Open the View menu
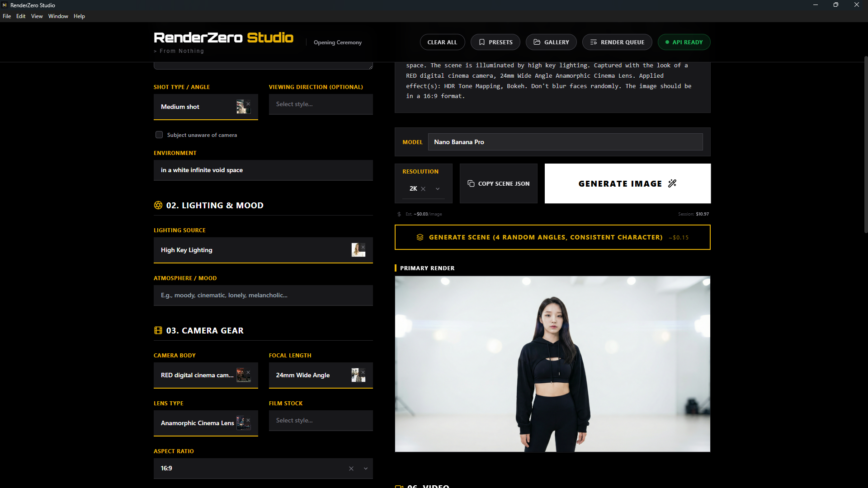Image resolution: width=868 pixels, height=488 pixels. click(x=37, y=16)
